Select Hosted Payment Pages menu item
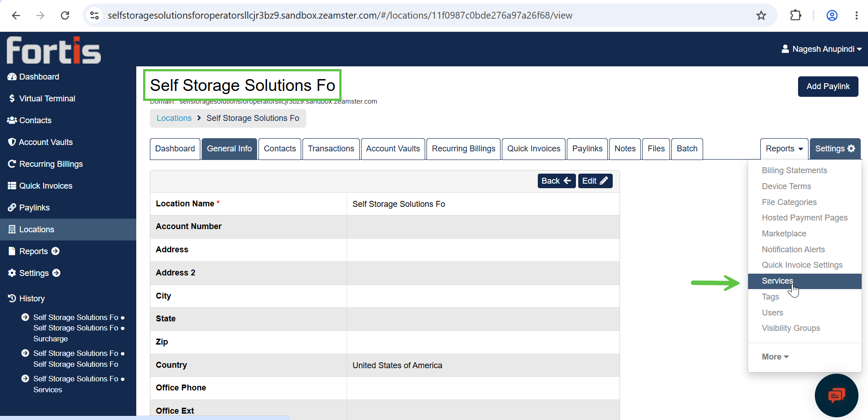 click(x=804, y=218)
